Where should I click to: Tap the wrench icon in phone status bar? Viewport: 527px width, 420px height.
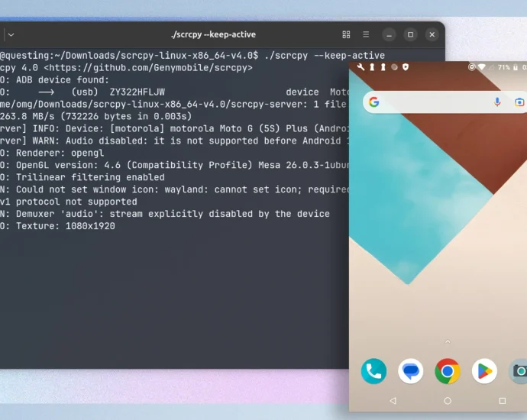(x=361, y=67)
